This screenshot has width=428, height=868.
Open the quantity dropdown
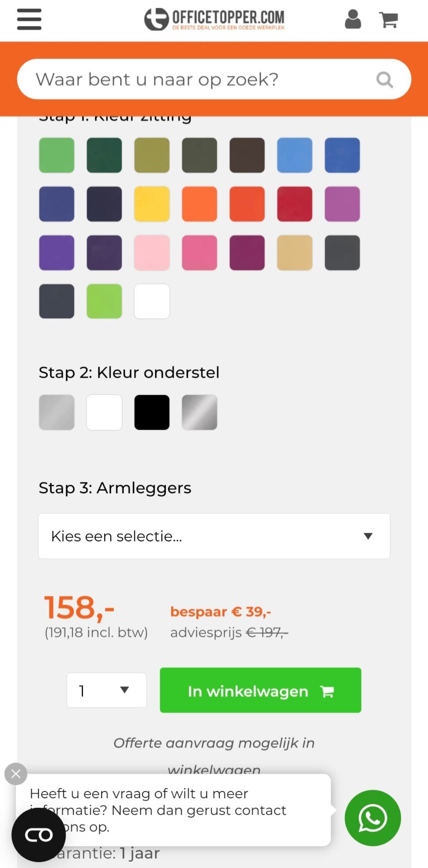[107, 690]
